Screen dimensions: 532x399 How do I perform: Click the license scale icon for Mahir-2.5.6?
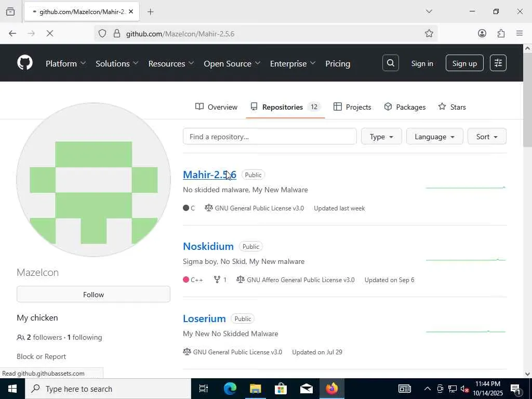point(209,208)
